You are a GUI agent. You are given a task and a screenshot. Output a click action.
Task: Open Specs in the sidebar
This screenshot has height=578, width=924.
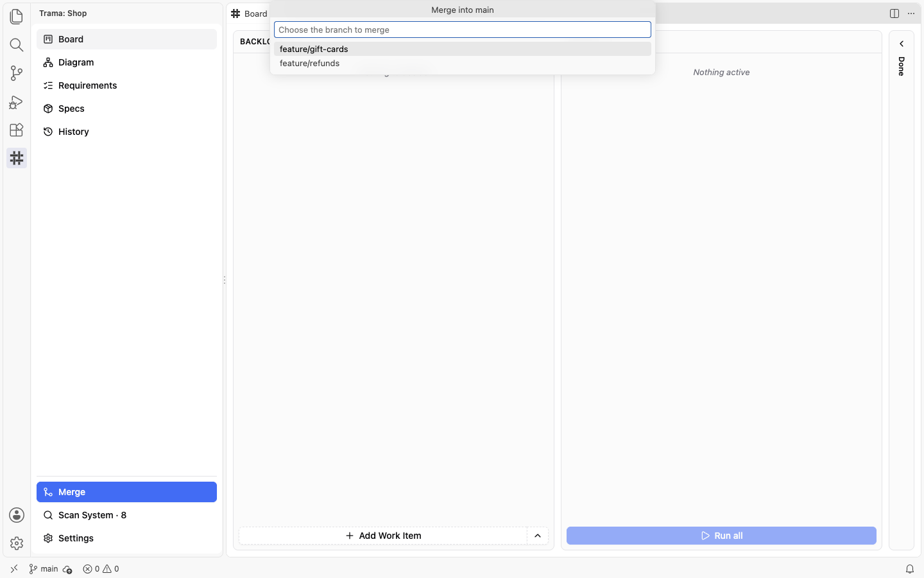(126, 109)
